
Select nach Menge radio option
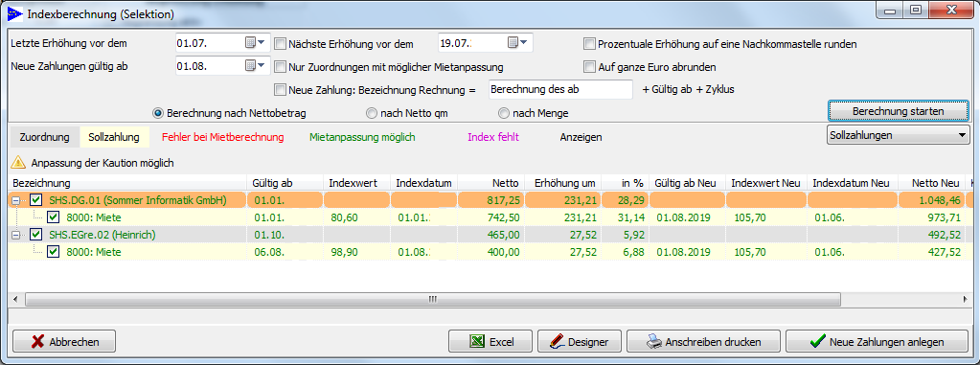pos(504,113)
